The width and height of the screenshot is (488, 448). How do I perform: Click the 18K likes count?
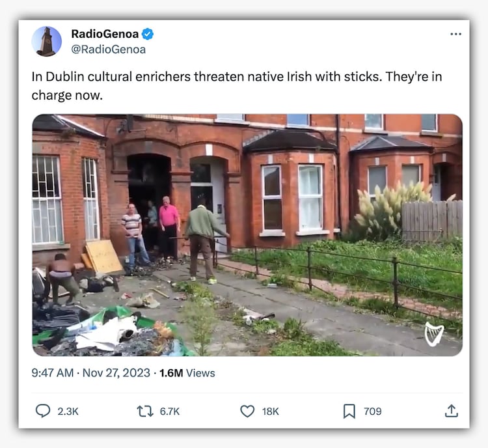pos(271,412)
